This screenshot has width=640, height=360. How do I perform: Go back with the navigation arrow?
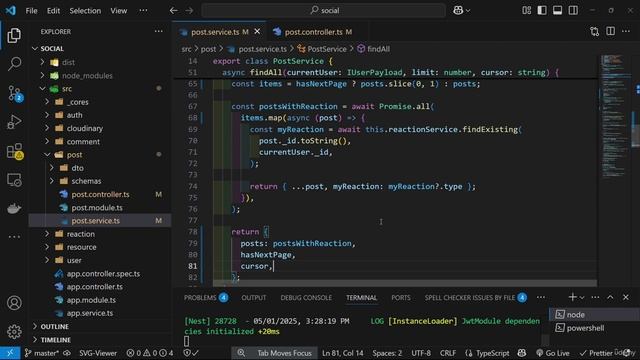point(173,11)
